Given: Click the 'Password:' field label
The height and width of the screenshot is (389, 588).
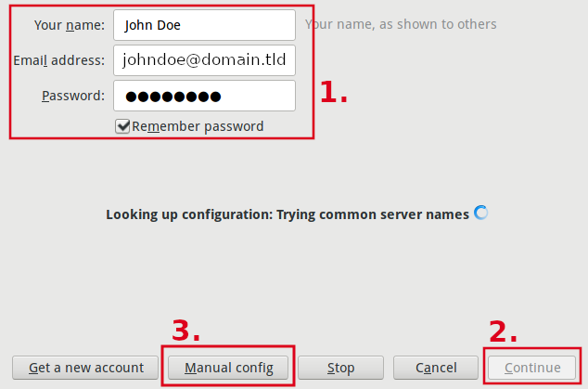Looking at the screenshot, I should [x=73, y=96].
